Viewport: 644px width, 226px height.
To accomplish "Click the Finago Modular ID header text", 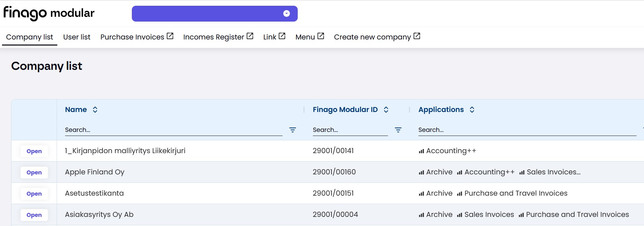I will [x=345, y=110].
